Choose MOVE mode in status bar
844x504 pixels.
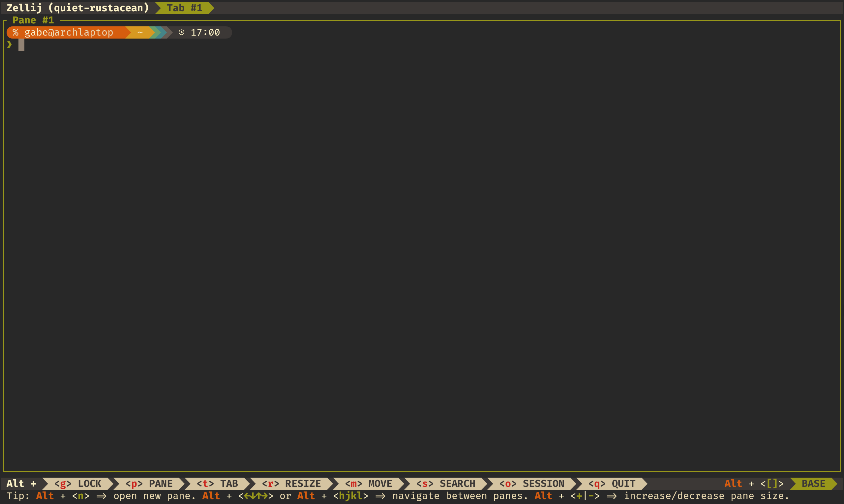pos(369,483)
